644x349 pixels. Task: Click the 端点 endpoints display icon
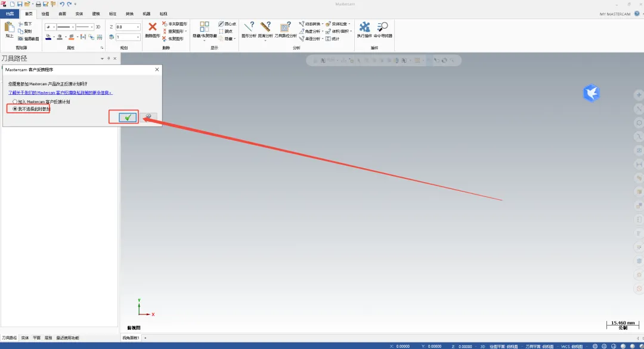coord(221,31)
